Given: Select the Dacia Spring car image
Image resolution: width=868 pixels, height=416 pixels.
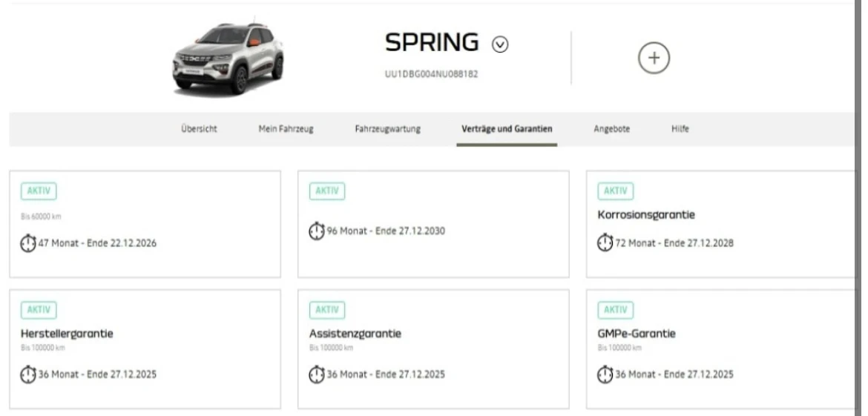Looking at the screenshot, I should click(228, 57).
